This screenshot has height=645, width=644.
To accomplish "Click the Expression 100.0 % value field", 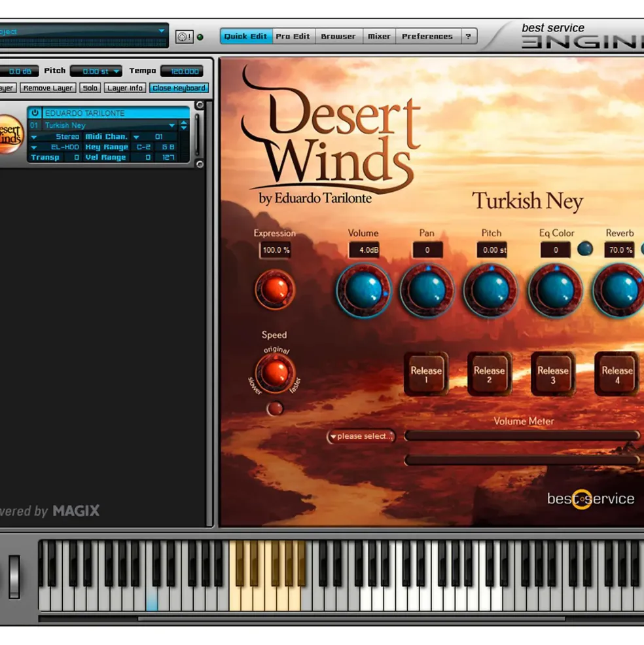I will point(275,250).
